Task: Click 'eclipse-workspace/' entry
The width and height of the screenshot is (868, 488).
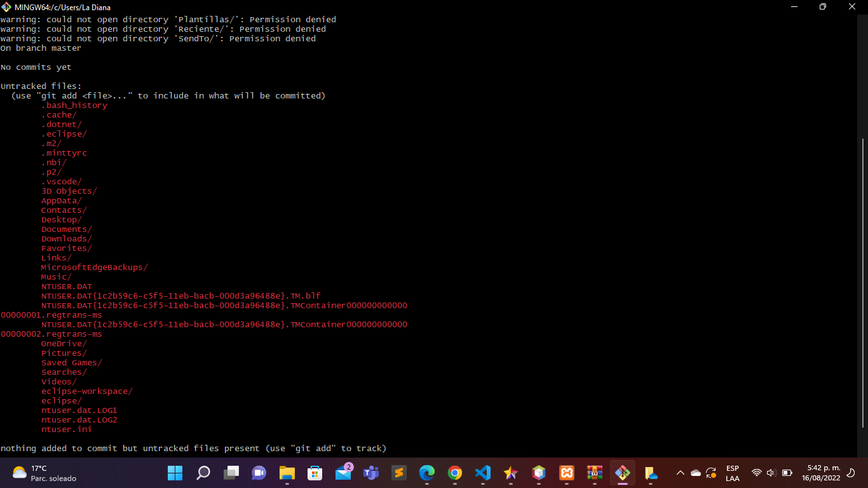Action: click(87, 391)
